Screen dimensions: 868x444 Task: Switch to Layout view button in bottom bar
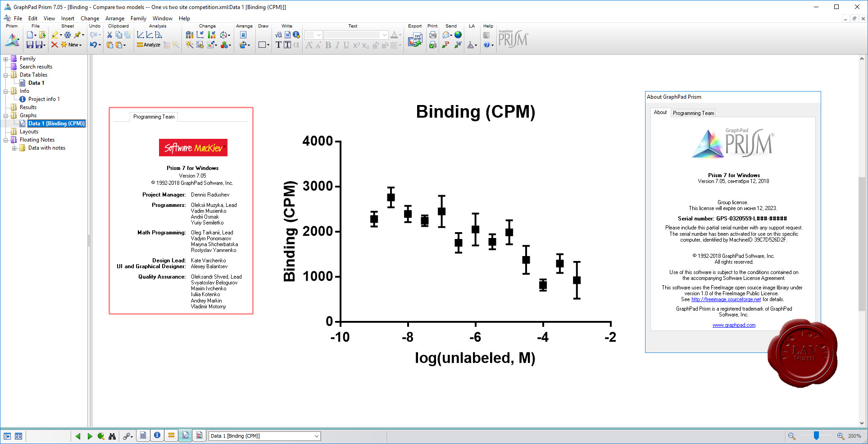[x=199, y=435]
